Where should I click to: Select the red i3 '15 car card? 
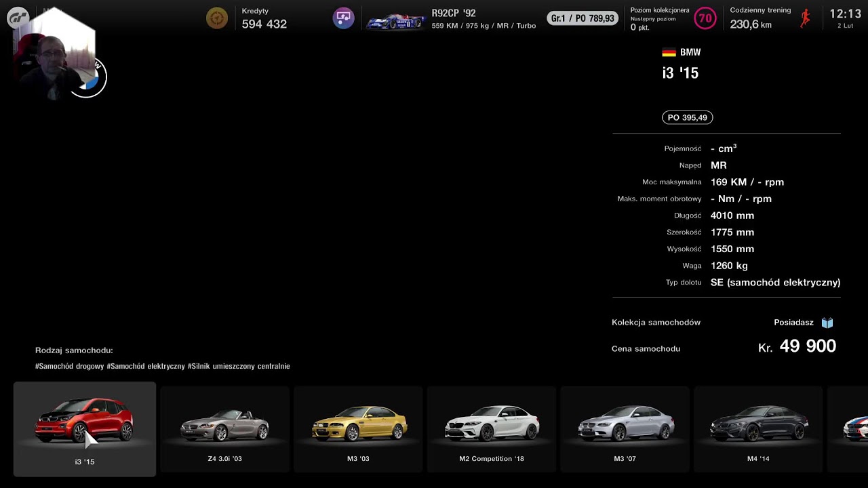click(x=85, y=429)
